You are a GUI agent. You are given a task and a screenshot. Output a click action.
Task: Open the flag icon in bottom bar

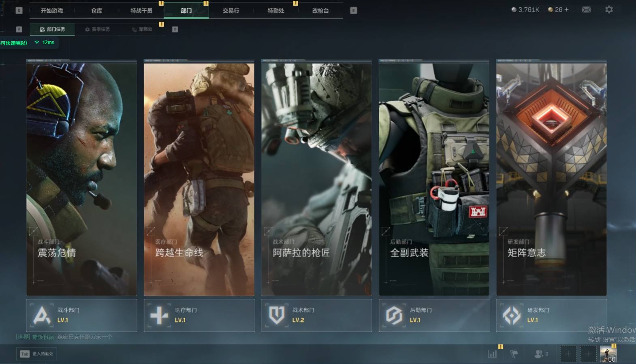point(514,354)
